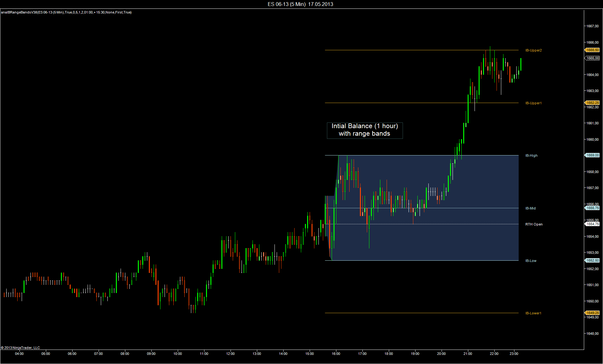Screen dimensions: 603x364
Task: Click the RTH Open label
Action: pos(534,224)
